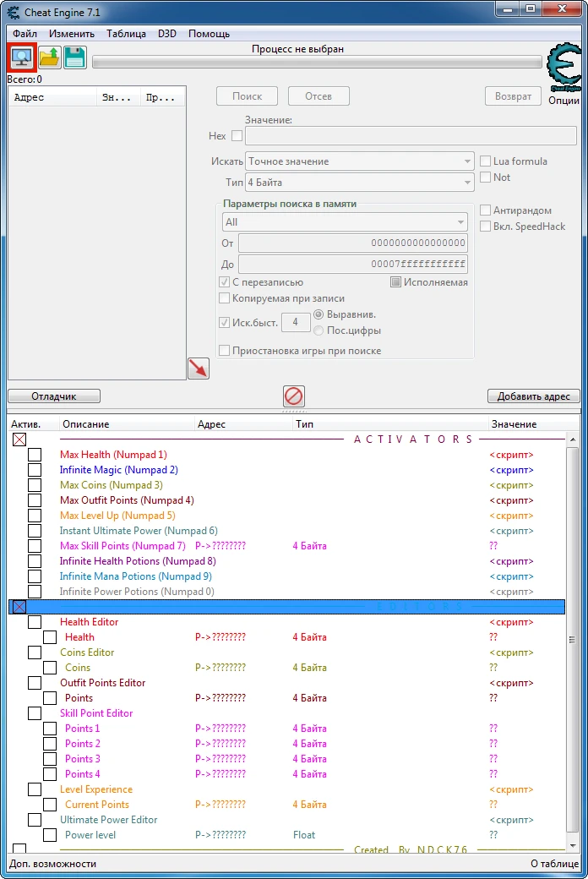
Task: Toggle the EDITORS group checkbox
Action: coord(19,607)
